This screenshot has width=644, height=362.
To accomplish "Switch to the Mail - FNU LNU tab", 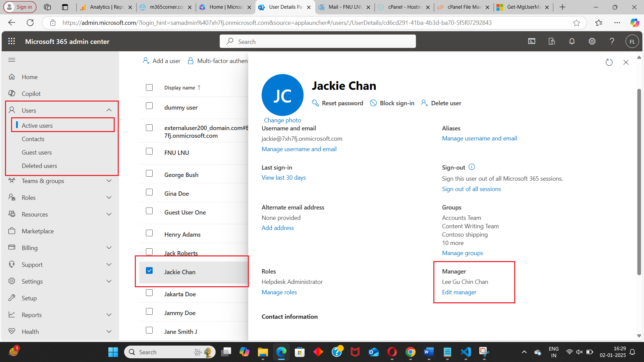I will coord(345,7).
